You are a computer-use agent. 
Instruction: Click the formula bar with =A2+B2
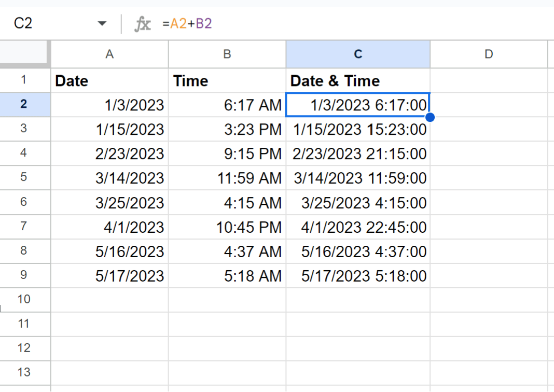(357, 24)
